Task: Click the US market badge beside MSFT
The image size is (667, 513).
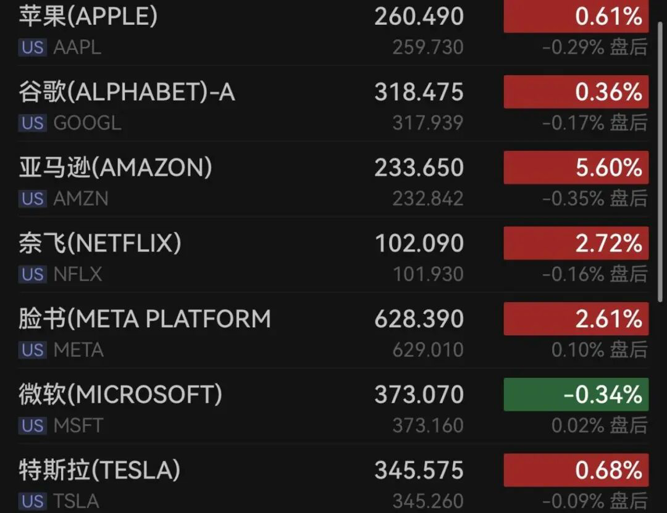Action: coord(32,426)
